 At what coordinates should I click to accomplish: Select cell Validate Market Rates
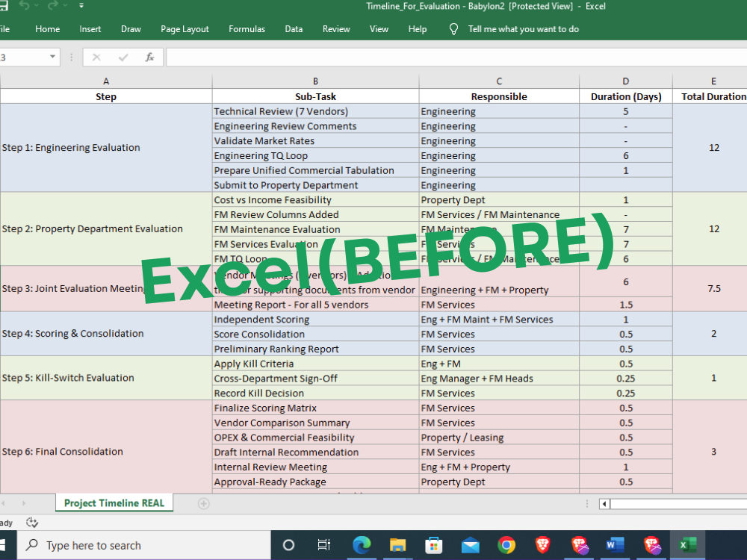point(315,141)
